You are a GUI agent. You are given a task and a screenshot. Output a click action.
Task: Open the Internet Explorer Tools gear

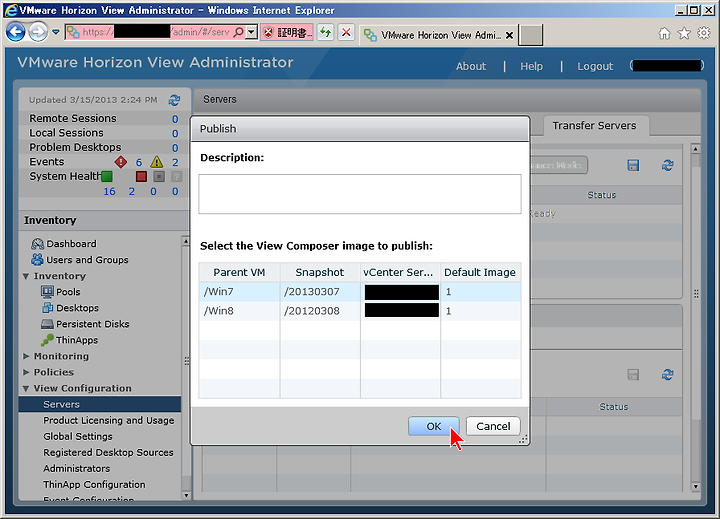703,33
